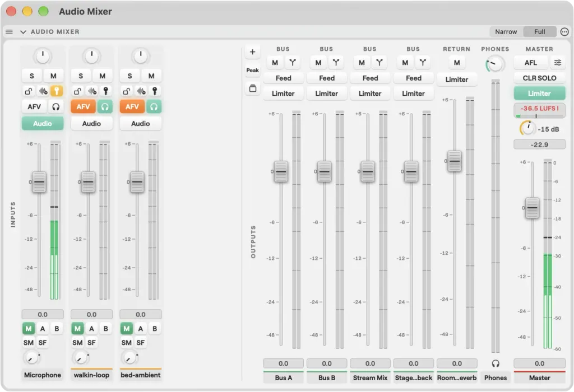Open the Return channel Limiter
The image size is (574, 392).
point(457,80)
